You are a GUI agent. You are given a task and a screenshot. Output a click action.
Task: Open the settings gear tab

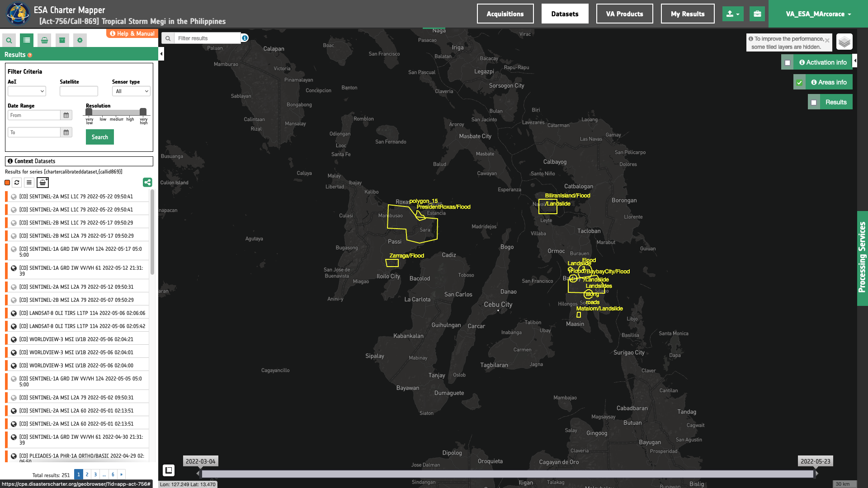[80, 40]
